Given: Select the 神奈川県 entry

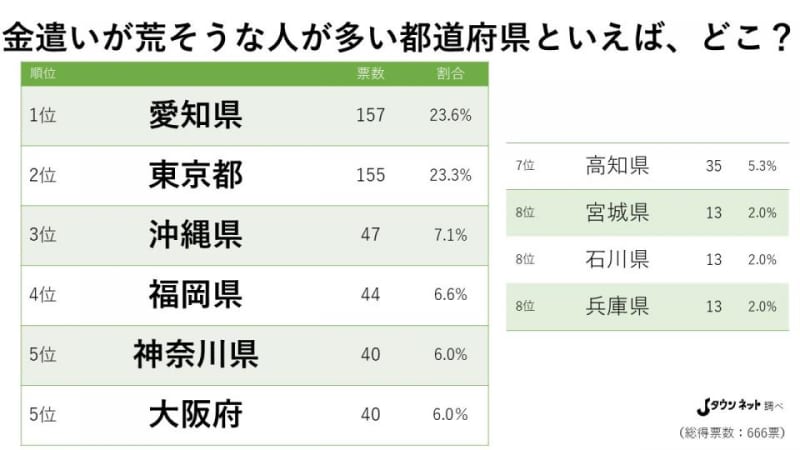Looking at the screenshot, I should (x=255, y=355).
